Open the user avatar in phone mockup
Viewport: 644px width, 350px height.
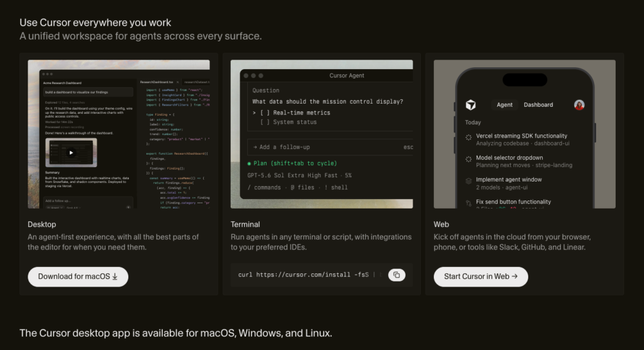(579, 105)
